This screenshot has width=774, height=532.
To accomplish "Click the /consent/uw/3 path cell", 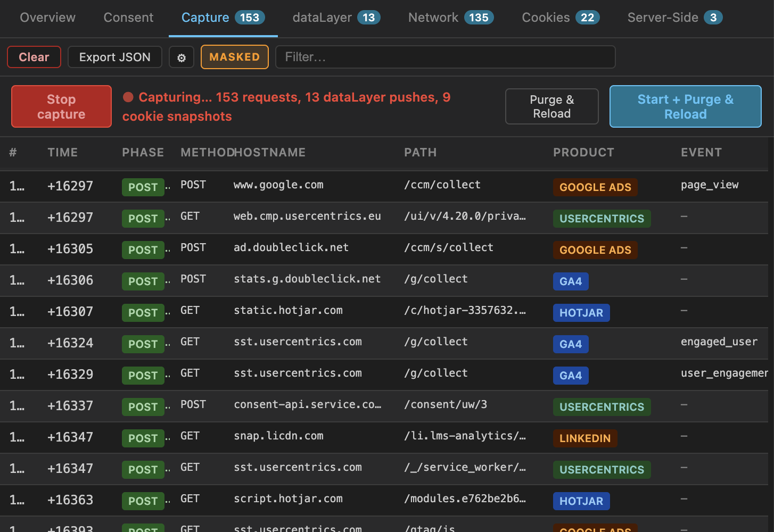I will [446, 405].
